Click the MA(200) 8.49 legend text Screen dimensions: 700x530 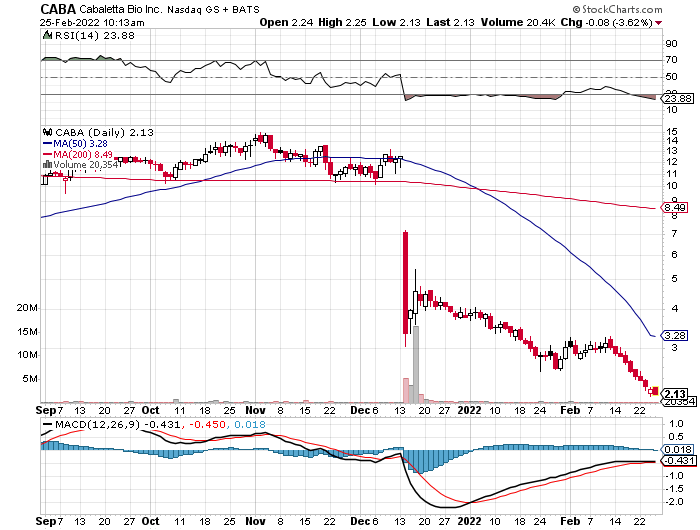(x=83, y=154)
